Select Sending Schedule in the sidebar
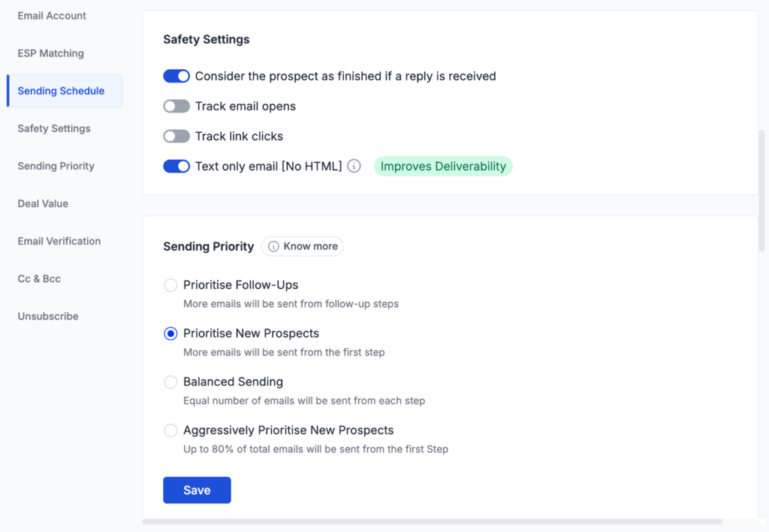The width and height of the screenshot is (769, 532). (x=61, y=91)
